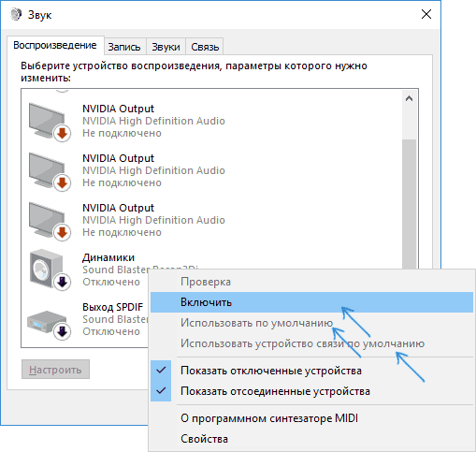
Task: Click the scroll up arrow in device list
Action: (x=410, y=99)
